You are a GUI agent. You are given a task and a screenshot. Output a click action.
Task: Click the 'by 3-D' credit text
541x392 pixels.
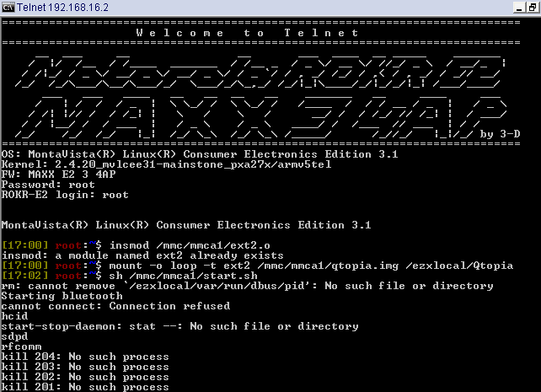(500, 133)
